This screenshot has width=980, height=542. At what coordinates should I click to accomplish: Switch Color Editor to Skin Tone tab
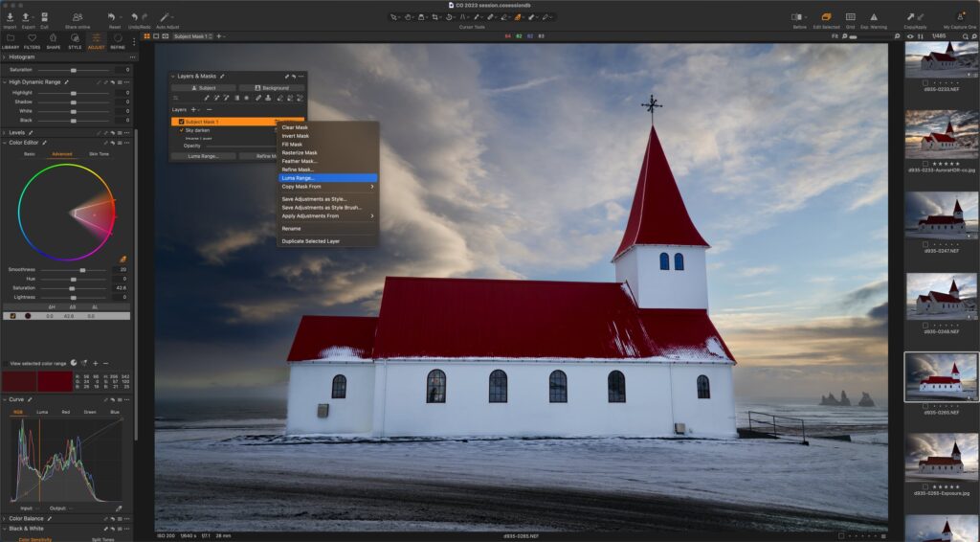tap(99, 154)
